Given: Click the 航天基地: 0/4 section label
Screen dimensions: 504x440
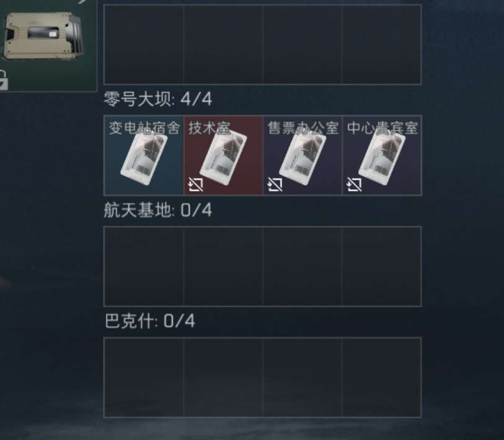Looking at the screenshot, I should 158,210.
